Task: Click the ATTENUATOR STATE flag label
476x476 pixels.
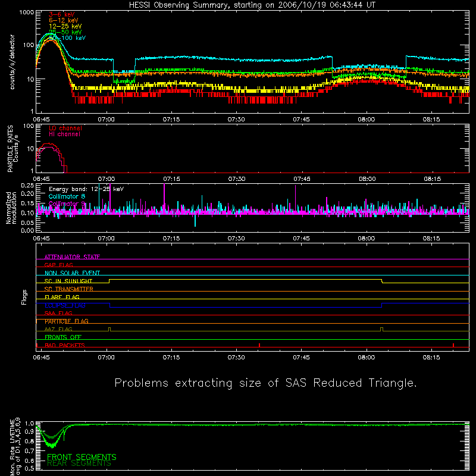Action: [72, 257]
